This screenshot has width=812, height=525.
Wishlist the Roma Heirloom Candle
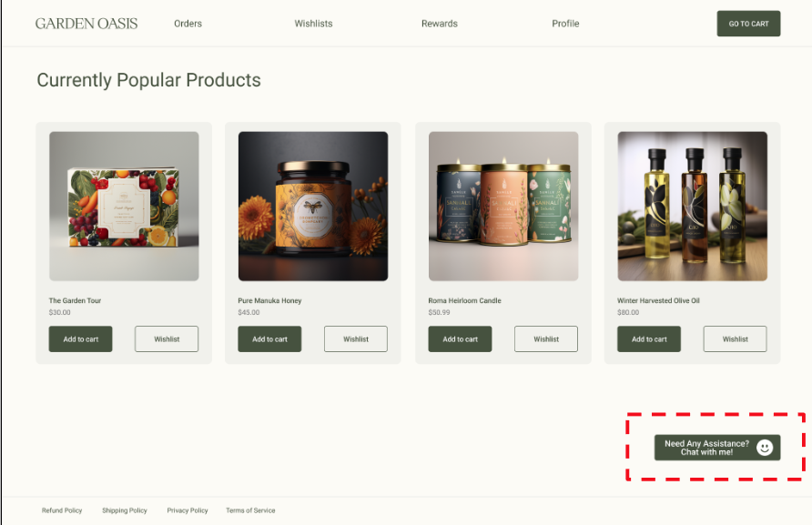click(546, 339)
